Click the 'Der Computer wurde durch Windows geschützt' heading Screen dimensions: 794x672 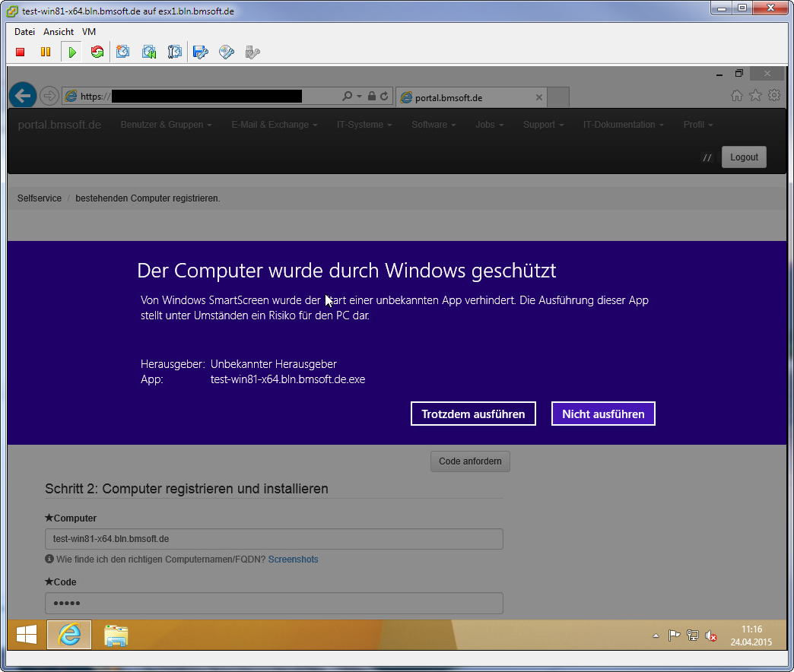(x=346, y=271)
